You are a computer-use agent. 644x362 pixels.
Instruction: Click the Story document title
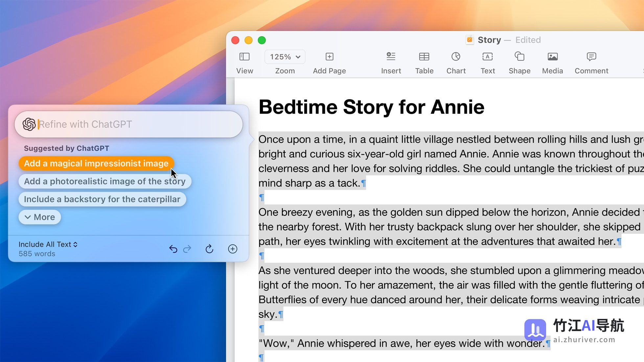pos(489,40)
